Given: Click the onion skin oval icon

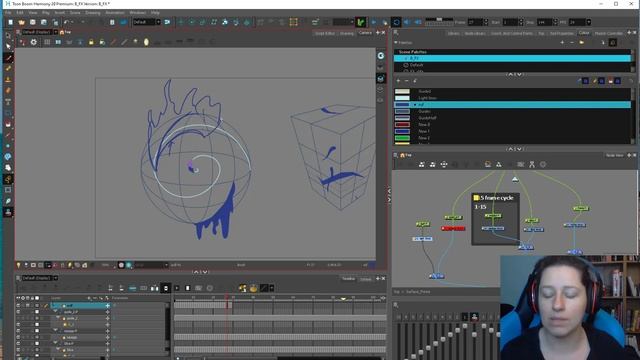Looking at the screenshot, I should 146,42.
